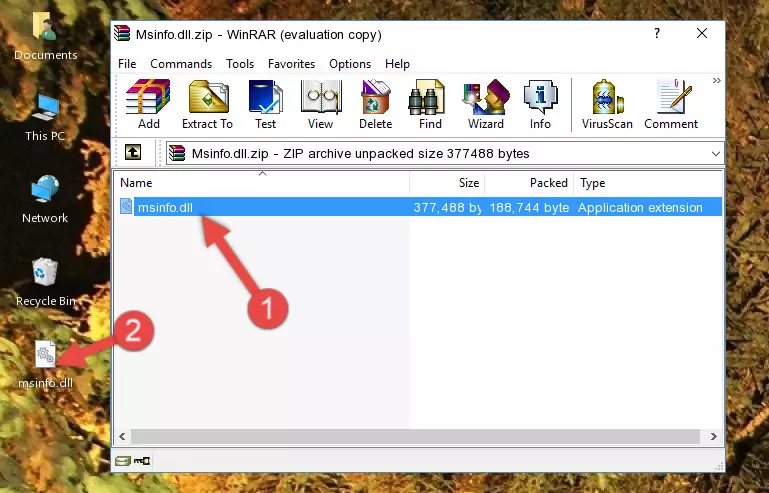The height and width of the screenshot is (493, 769).
Task: Open the Find binoculars tool
Action: click(x=430, y=104)
